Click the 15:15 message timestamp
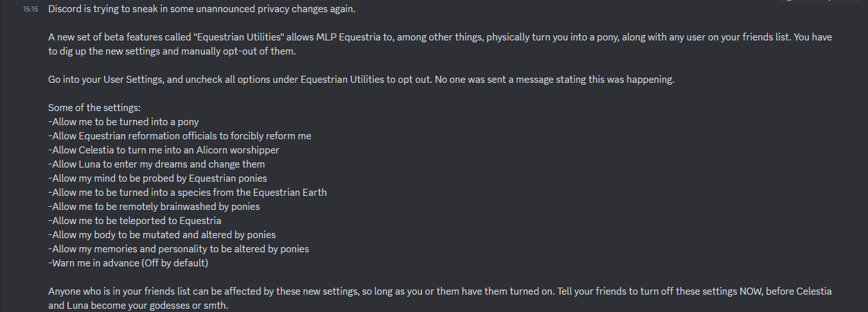Image resolution: width=868 pixels, height=312 pixels. pyautogui.click(x=30, y=10)
